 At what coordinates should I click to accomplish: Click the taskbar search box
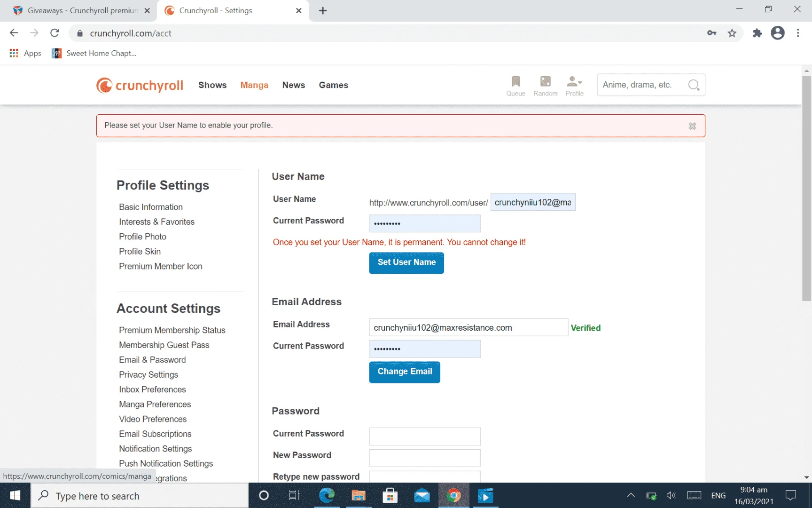(140, 495)
